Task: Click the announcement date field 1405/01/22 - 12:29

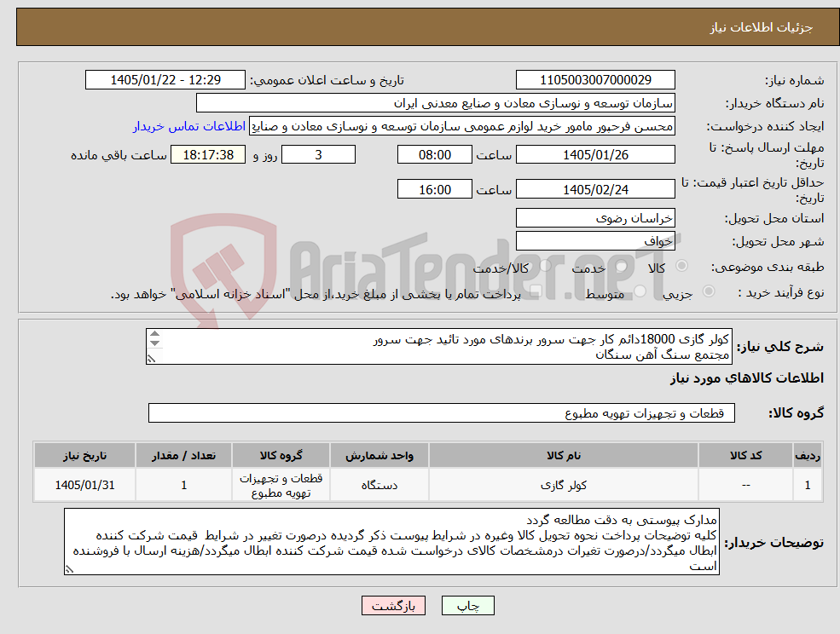Action: (165, 80)
